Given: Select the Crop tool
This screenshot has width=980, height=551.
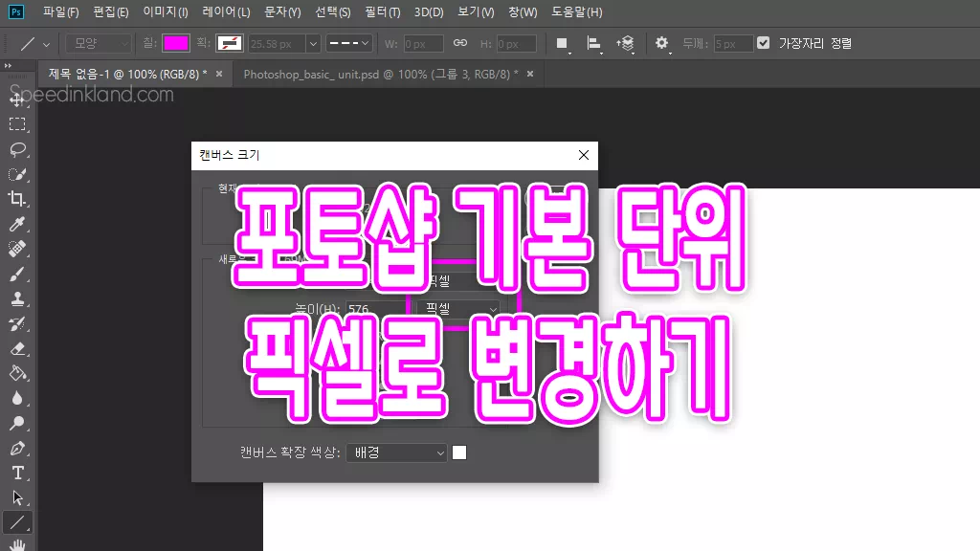Looking at the screenshot, I should click(x=17, y=199).
